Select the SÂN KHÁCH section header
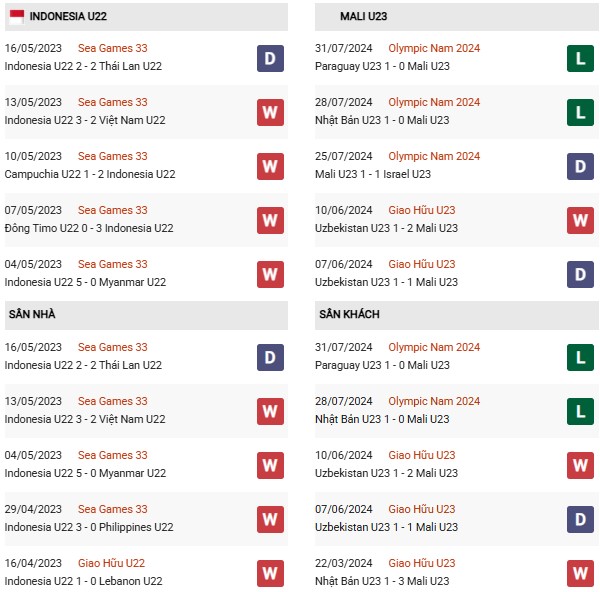600x592 pixels. click(x=350, y=315)
